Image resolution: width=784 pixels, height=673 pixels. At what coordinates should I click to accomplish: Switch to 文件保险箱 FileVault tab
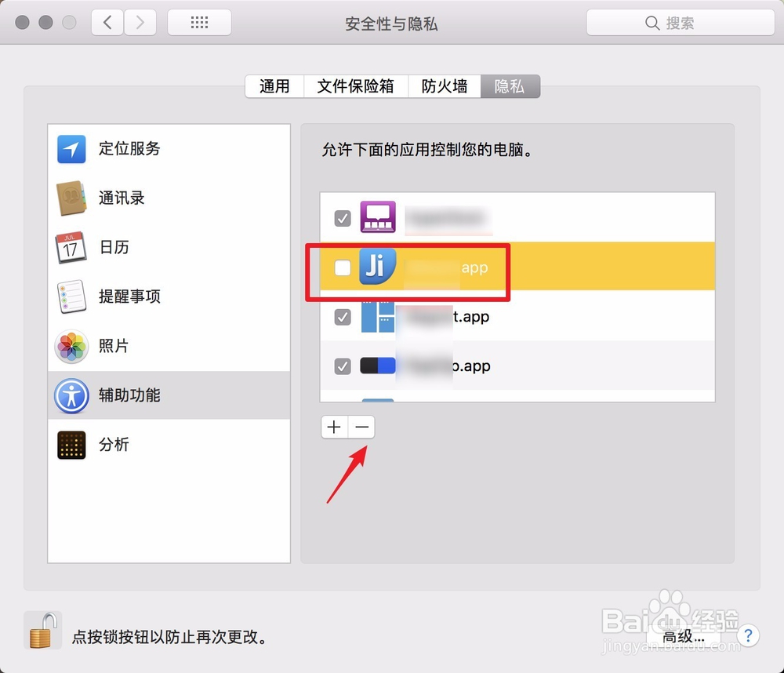357,86
